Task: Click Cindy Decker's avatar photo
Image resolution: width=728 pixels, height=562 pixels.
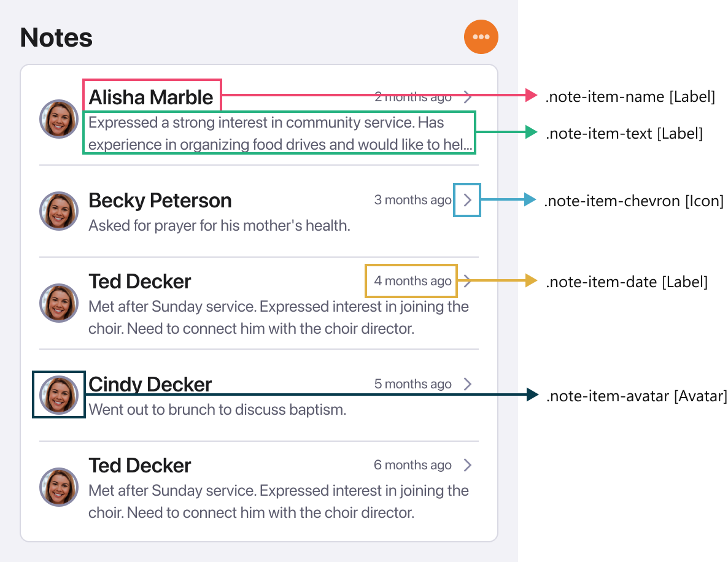Action: click(59, 395)
